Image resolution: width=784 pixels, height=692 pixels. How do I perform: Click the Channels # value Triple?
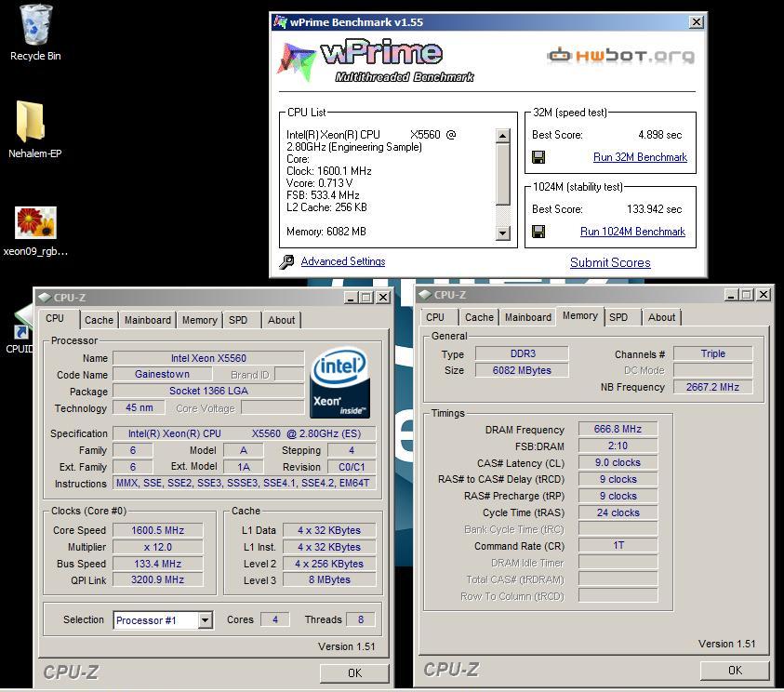pyautogui.click(x=712, y=354)
